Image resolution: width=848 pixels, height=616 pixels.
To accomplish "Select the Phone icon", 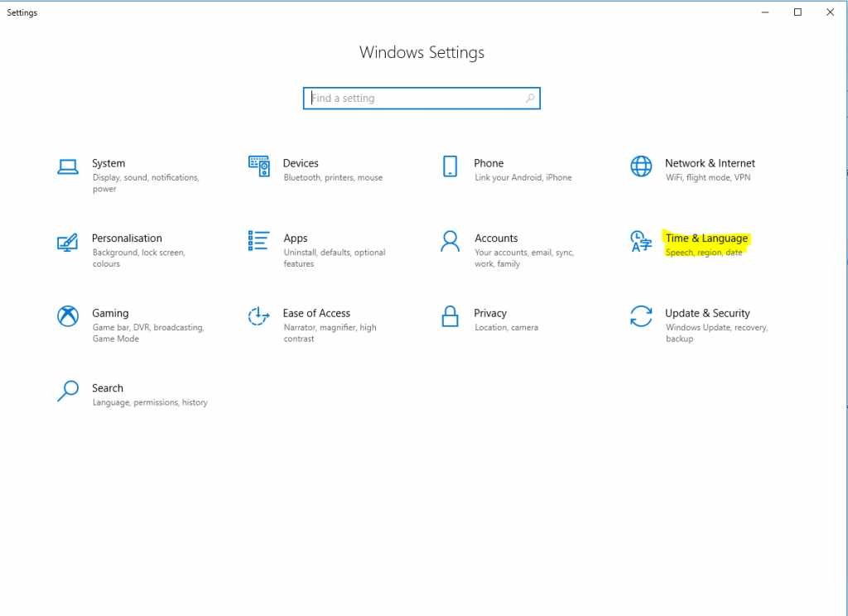I will tap(450, 166).
